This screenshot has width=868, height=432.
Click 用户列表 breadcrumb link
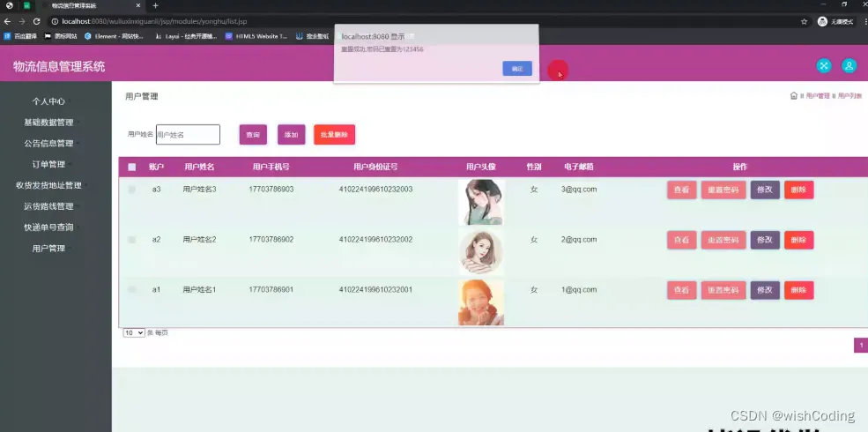(x=849, y=96)
